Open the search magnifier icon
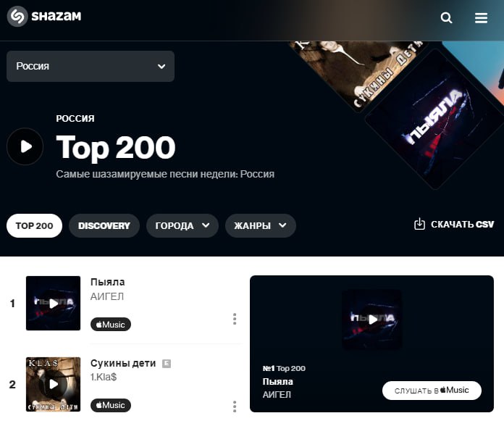Screen dimensions: 504x421 (x=446, y=17)
